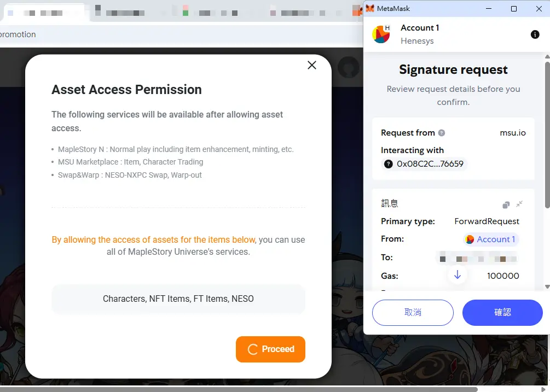Click the Request from help icon

pos(442,133)
